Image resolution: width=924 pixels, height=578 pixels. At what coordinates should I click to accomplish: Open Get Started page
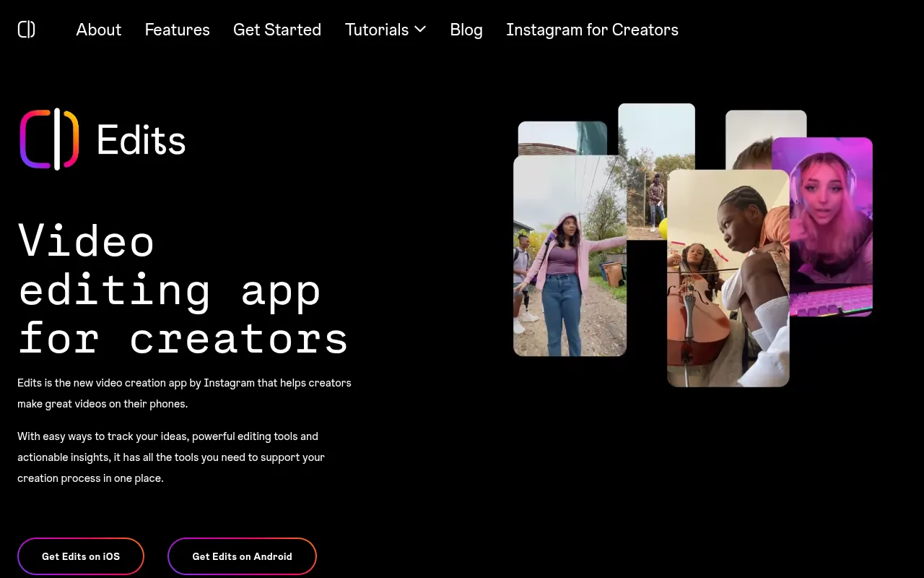pos(277,30)
